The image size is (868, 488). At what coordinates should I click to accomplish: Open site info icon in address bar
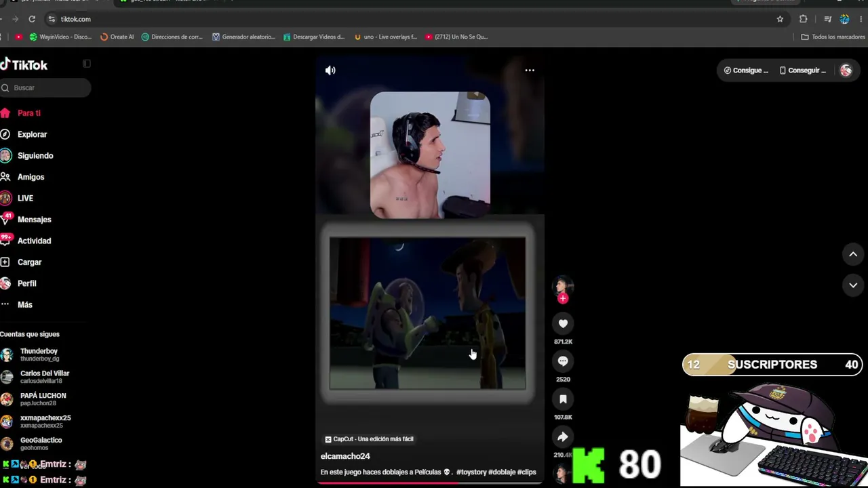point(52,19)
